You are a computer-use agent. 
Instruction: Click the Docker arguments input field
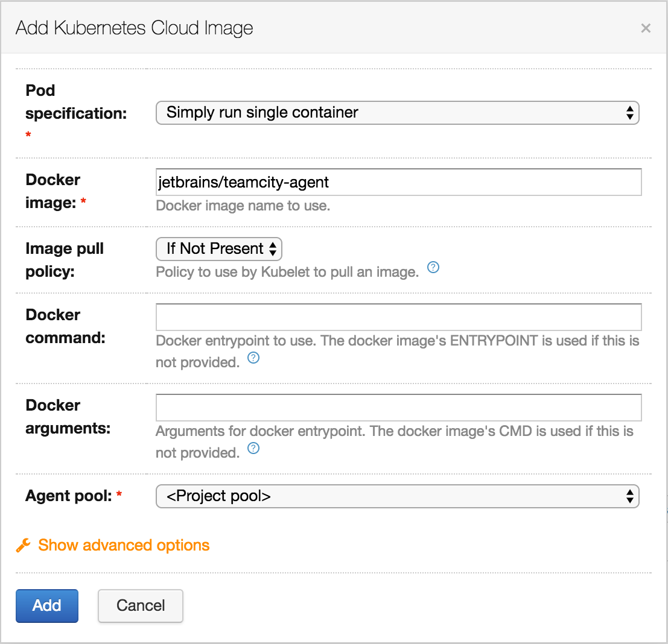(399, 408)
